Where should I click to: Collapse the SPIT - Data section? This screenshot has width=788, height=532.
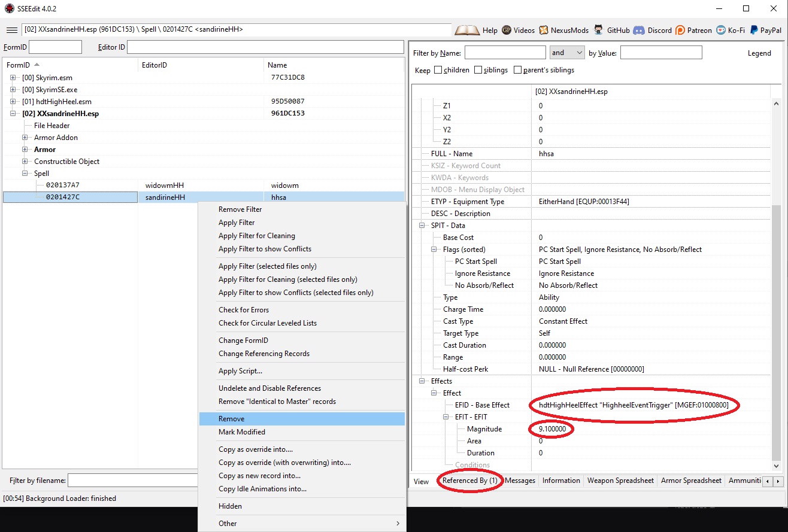422,226
